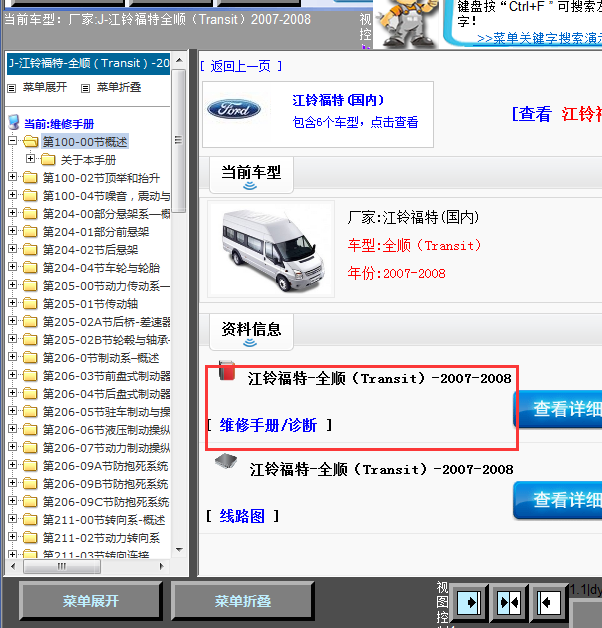Select 第205-00节动力传动系 tree item
This screenshot has width=602, height=628.
(107, 286)
